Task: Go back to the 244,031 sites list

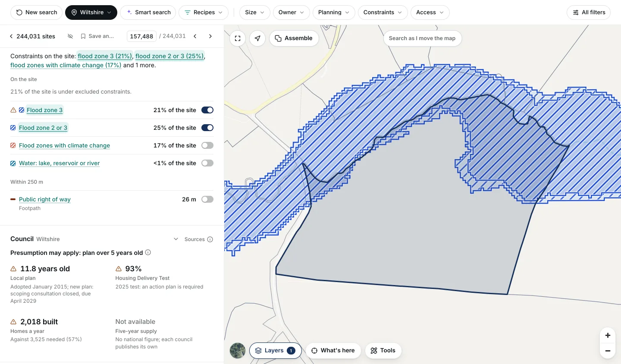Action: coord(32,36)
